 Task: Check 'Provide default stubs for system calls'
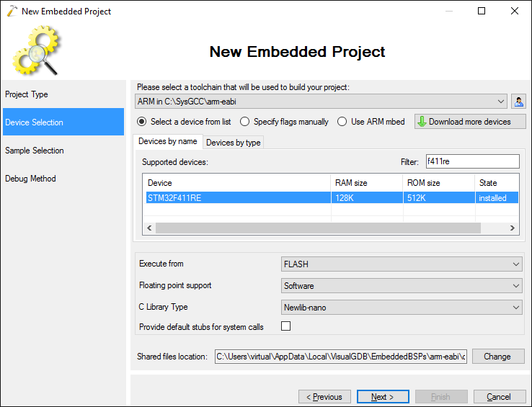285,326
